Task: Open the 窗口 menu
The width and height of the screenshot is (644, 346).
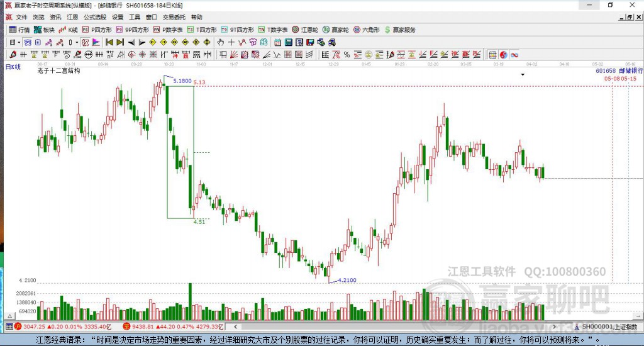Action: click(x=152, y=17)
